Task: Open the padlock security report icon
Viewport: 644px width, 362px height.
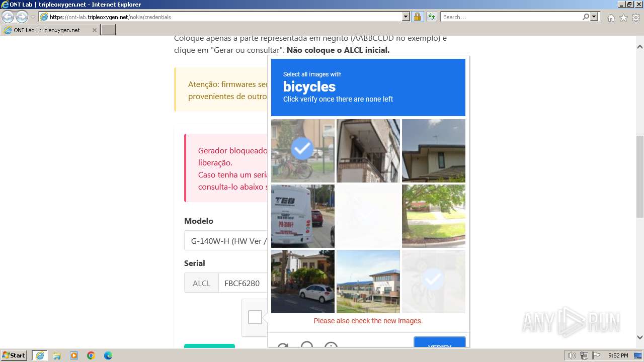Action: [x=417, y=17]
